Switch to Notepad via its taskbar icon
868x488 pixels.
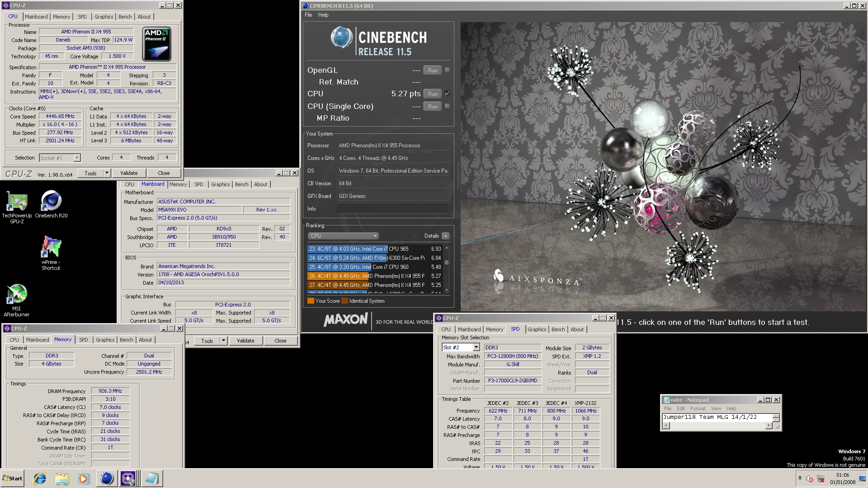point(151,479)
